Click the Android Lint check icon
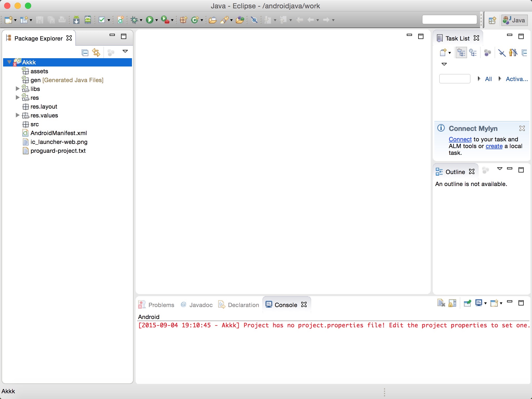The height and width of the screenshot is (399, 532). (x=102, y=20)
